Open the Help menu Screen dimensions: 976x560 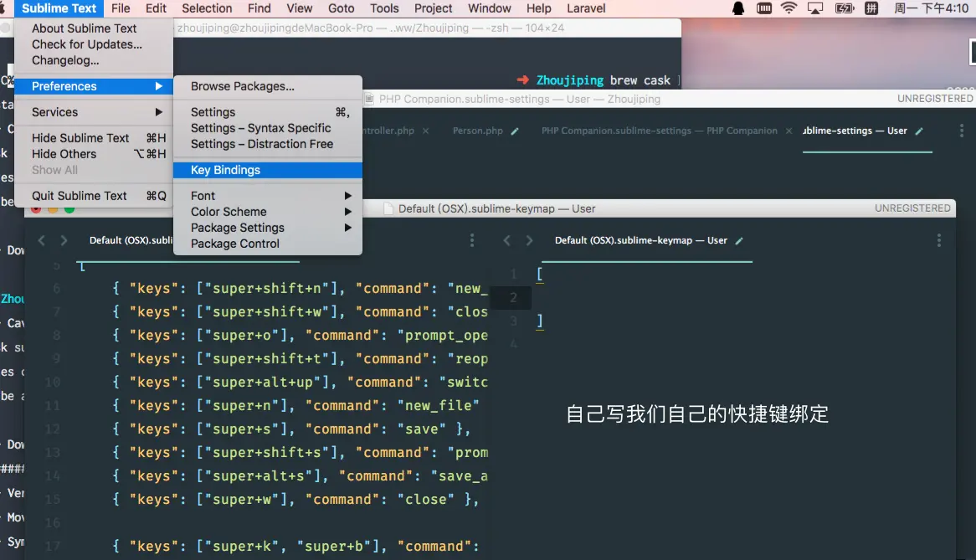tap(538, 8)
